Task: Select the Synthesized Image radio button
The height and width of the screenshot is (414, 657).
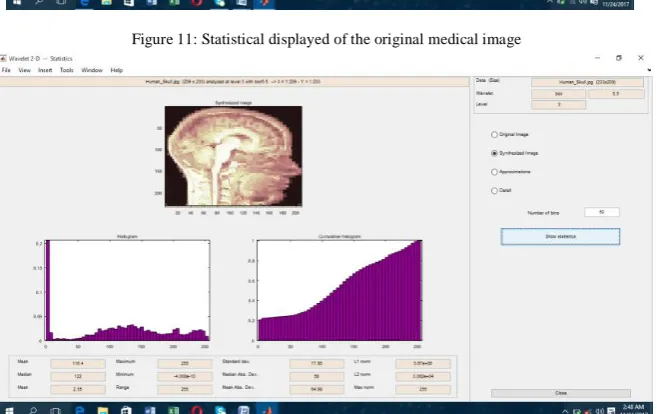Action: pos(494,153)
